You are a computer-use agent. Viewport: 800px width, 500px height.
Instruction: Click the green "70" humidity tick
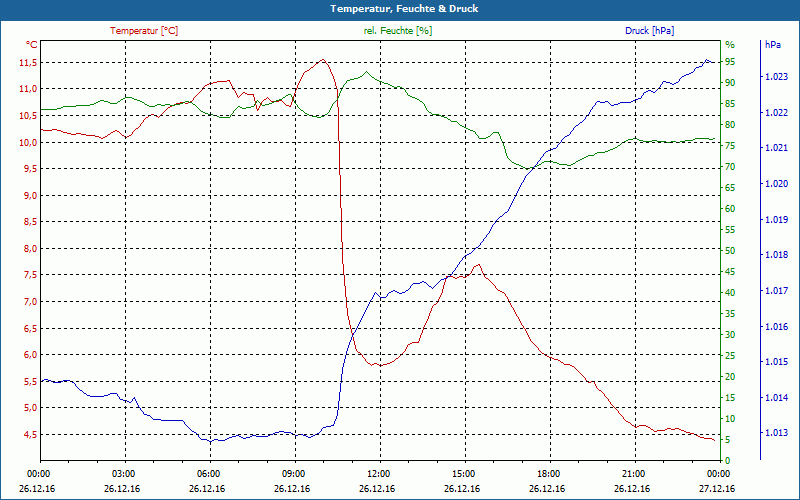(x=730, y=167)
